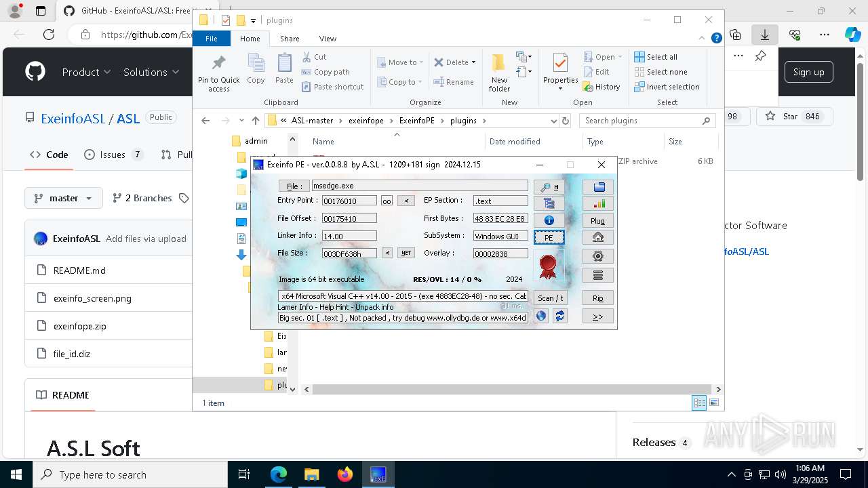868x488 pixels.
Task: Open file via blue folder icon in Exeinfo PE
Action: click(x=598, y=186)
